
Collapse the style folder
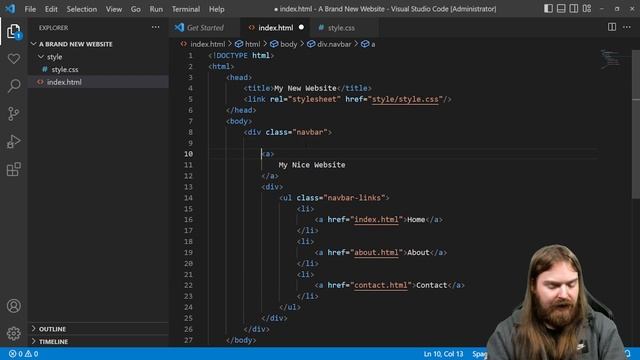coord(98,57)
